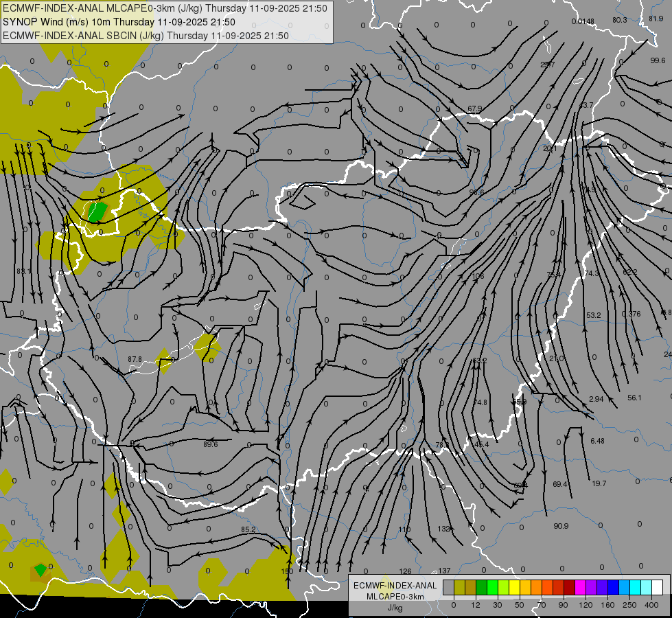Screen dimensions: 672x618
Task: Click legend tick label 160
Action: [x=607, y=605]
